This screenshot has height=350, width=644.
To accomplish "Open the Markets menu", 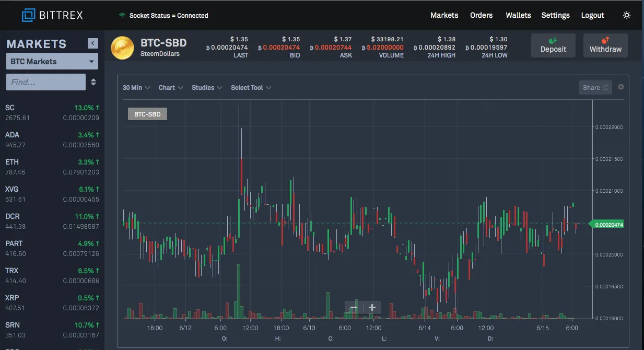I will point(444,15).
